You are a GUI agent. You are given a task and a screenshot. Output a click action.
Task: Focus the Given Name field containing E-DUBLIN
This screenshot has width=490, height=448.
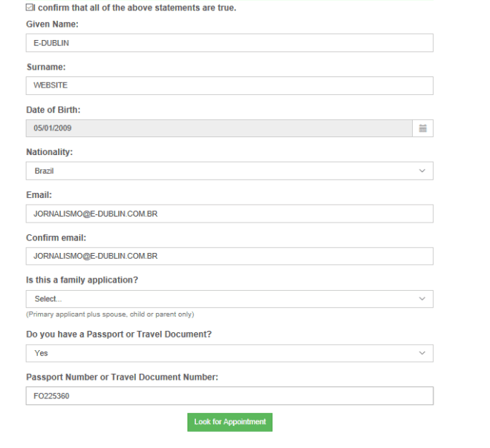coord(229,43)
